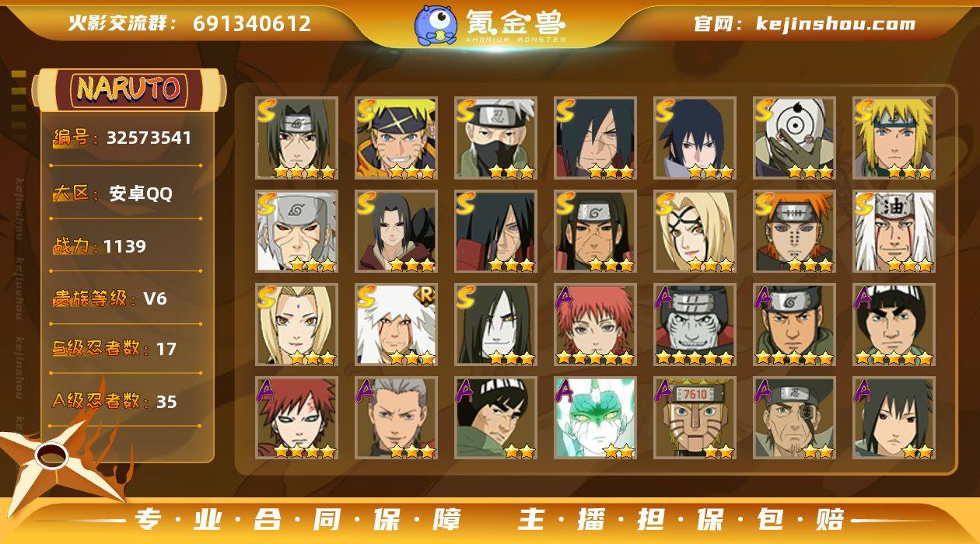Select the Obito spiral mask portrait
Viewport: 980px width, 544px height.
(x=794, y=138)
